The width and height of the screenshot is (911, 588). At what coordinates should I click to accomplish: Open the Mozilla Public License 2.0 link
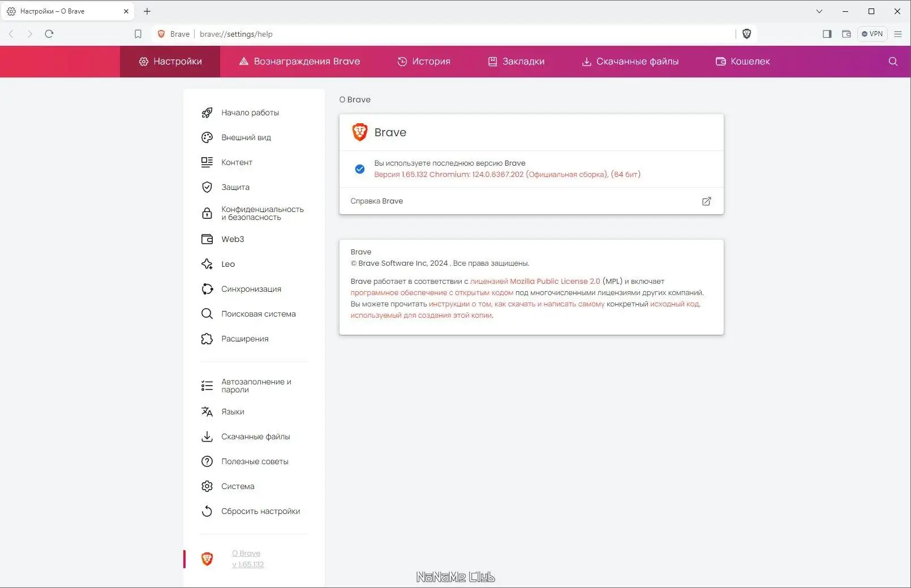click(x=535, y=281)
